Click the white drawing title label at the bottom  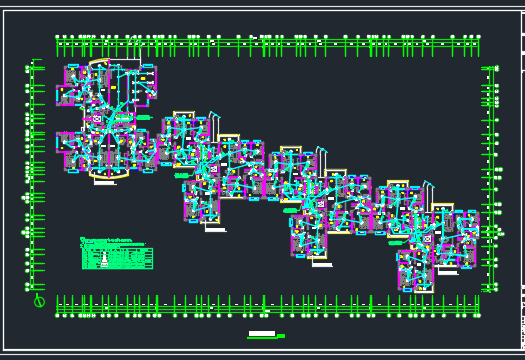click(x=262, y=334)
